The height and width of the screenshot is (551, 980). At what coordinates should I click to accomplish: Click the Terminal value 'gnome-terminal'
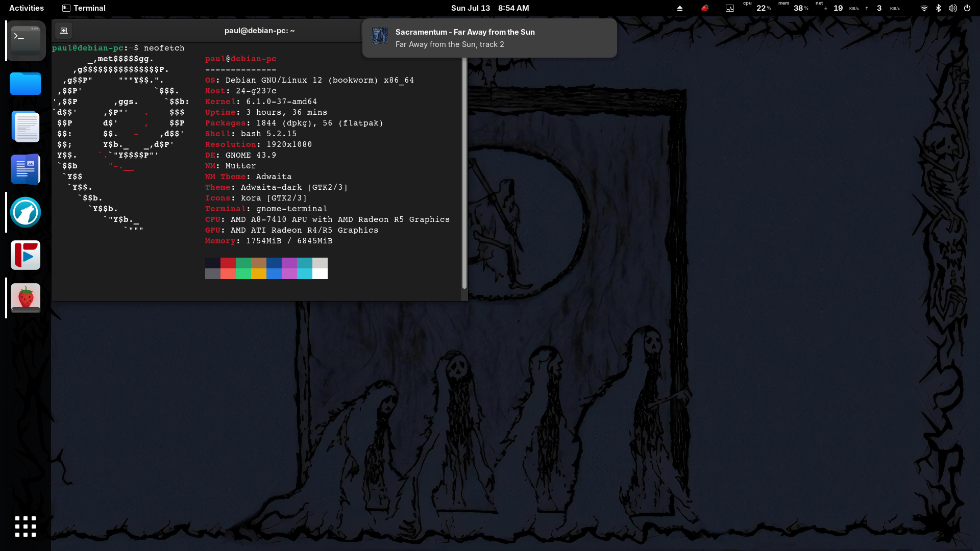coord(292,209)
